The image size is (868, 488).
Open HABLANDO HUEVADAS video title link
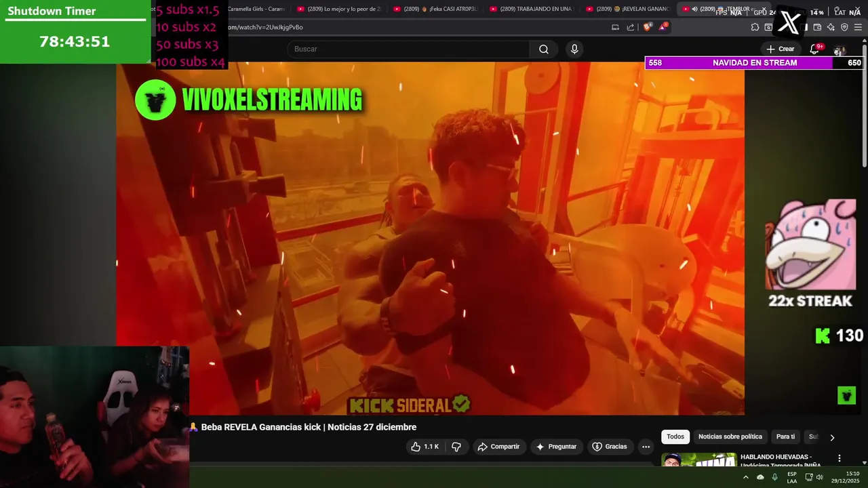[x=781, y=461]
